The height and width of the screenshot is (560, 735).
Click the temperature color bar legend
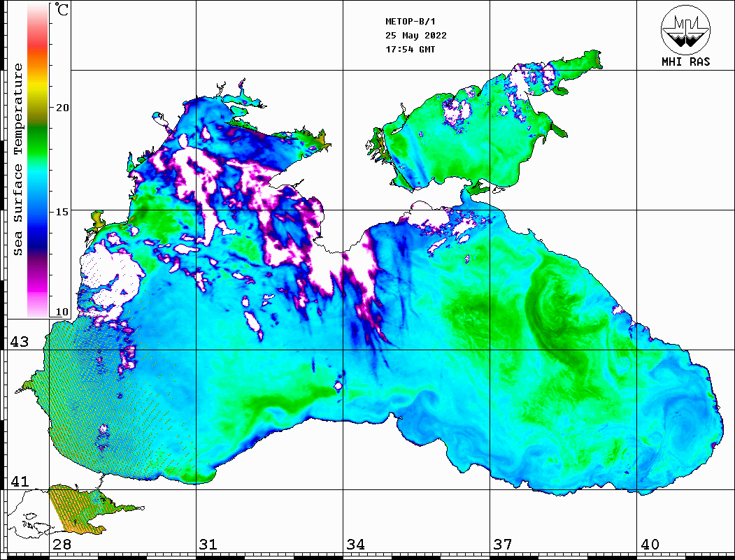click(x=38, y=160)
